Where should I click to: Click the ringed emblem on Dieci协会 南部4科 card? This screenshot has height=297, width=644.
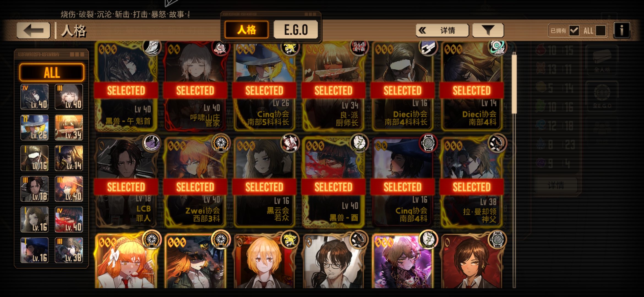click(497, 48)
